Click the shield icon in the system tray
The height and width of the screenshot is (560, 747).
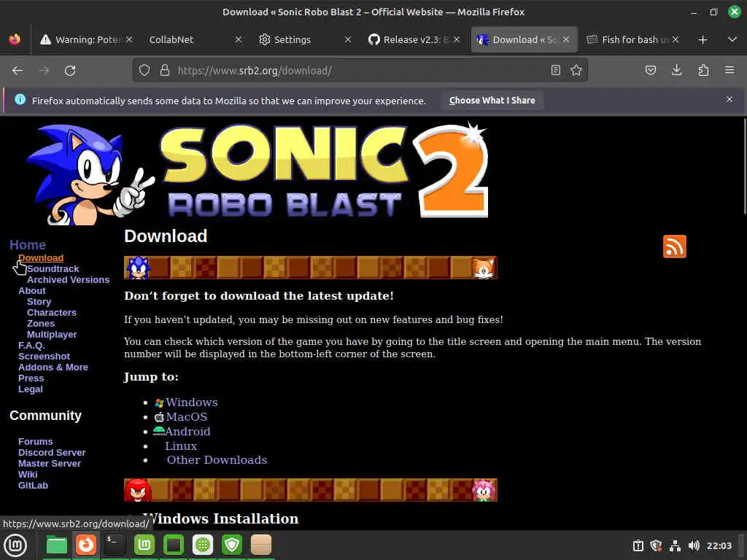click(x=656, y=545)
